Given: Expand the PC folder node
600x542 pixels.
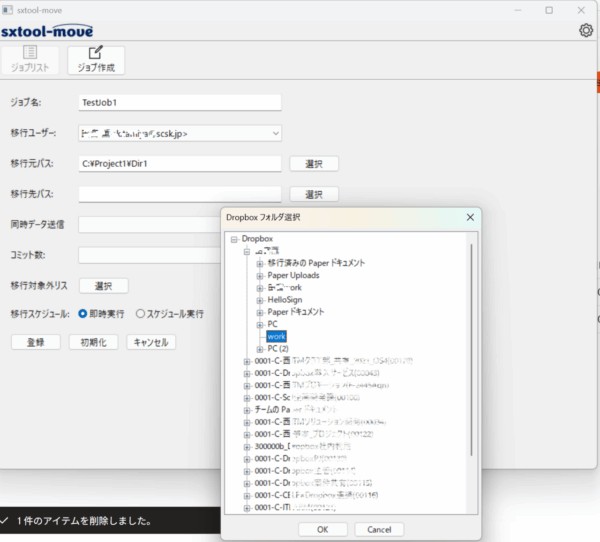Looking at the screenshot, I should tap(260, 325).
